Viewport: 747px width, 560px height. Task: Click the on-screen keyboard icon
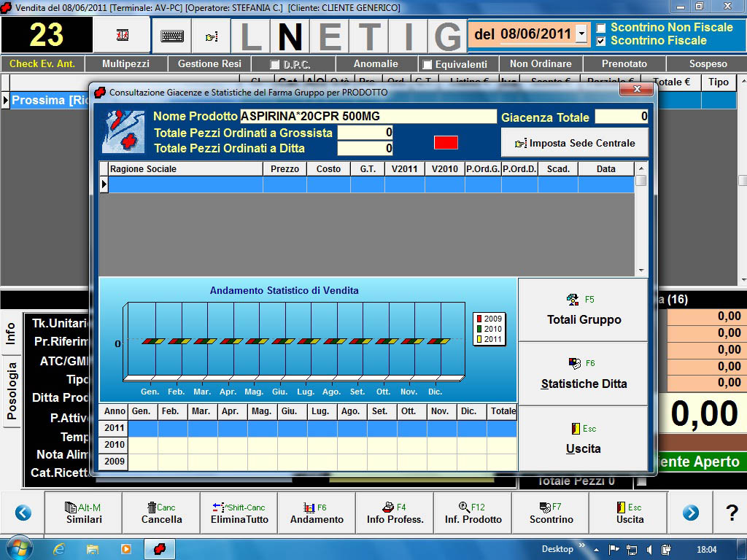[172, 36]
